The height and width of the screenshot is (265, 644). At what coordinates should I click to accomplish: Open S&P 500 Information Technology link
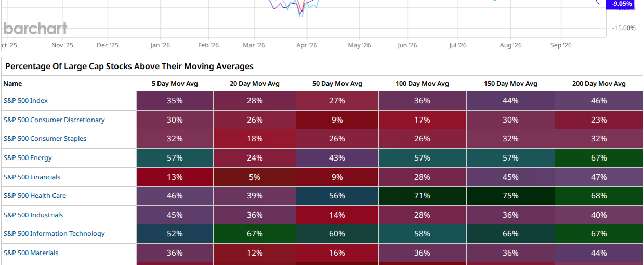point(54,234)
